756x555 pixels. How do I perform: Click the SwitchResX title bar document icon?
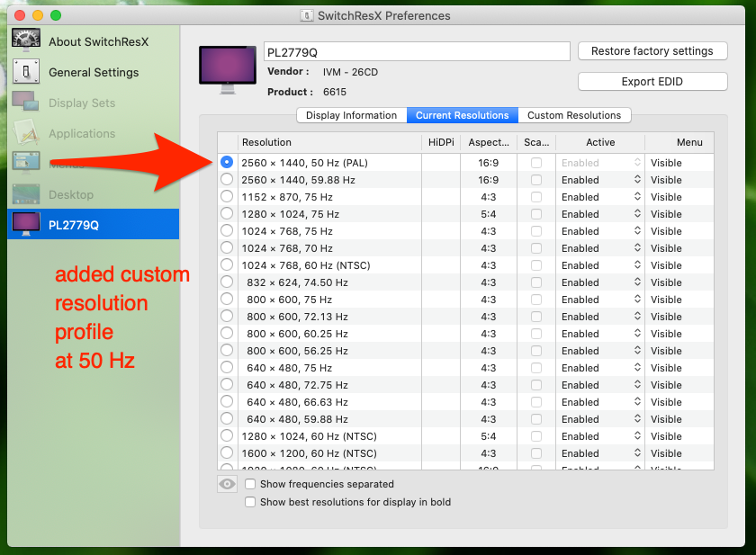point(307,15)
